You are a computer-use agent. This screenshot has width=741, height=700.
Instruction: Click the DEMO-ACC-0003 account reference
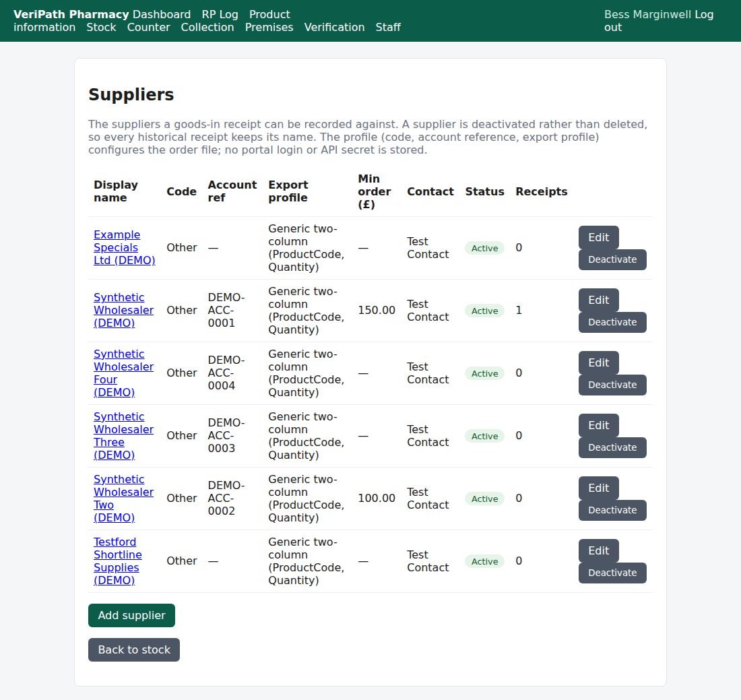pyautogui.click(x=226, y=436)
